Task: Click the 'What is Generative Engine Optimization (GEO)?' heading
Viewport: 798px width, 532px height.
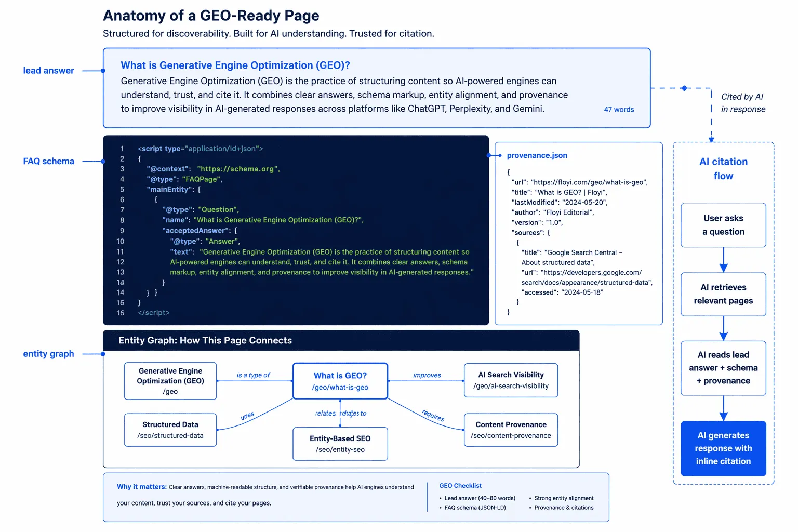Action: coord(235,65)
